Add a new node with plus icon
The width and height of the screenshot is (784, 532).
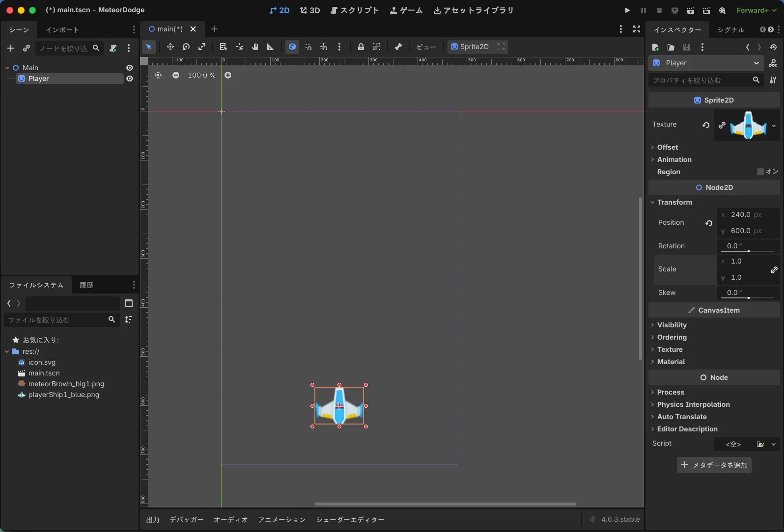tap(11, 48)
